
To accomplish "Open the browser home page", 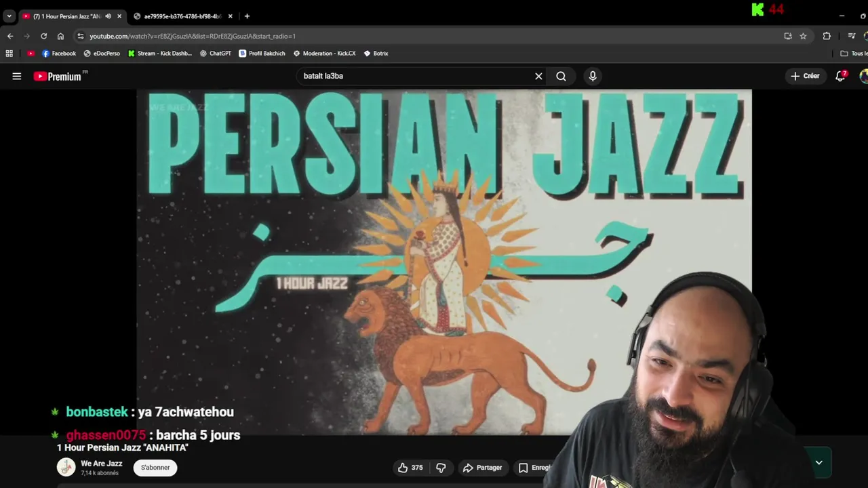I will coord(60,36).
